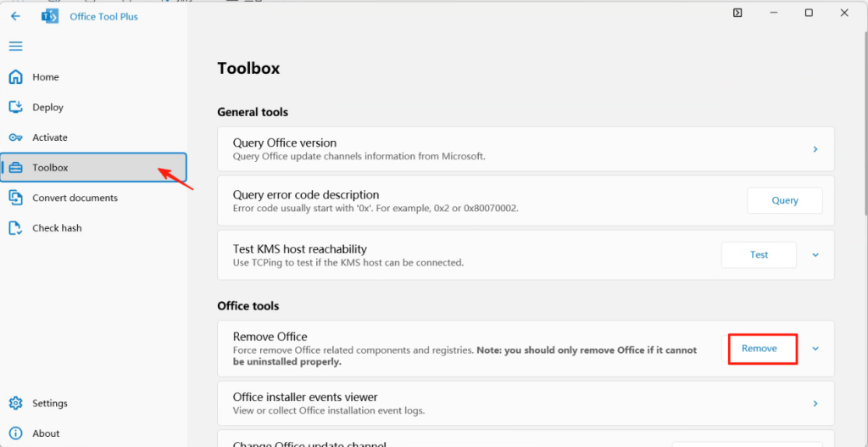This screenshot has height=447, width=868.
Task: Expand Test KMS host reachability options
Action: click(815, 254)
